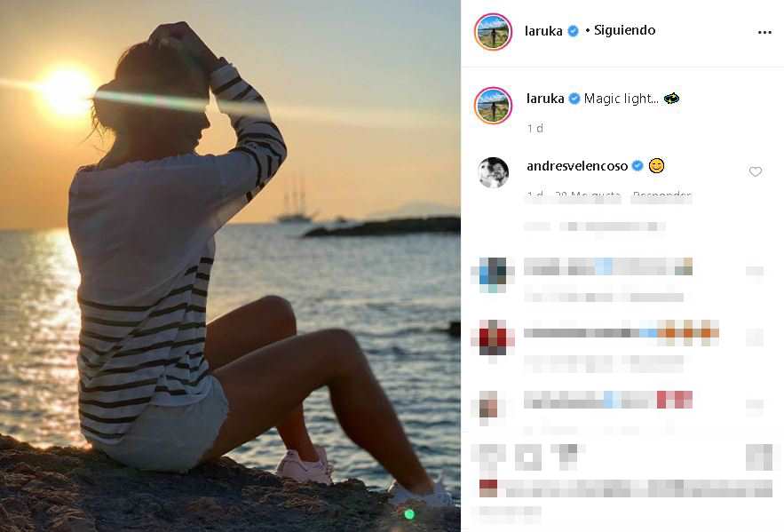The height and width of the screenshot is (532, 784).
Task: Like andresvelencoso's comment with the heart
Action: (x=755, y=171)
